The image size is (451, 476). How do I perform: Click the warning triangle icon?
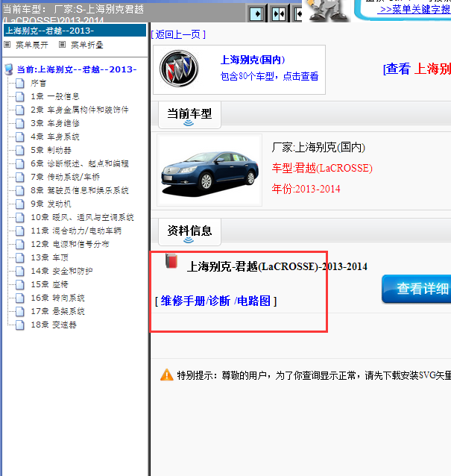tap(167, 375)
